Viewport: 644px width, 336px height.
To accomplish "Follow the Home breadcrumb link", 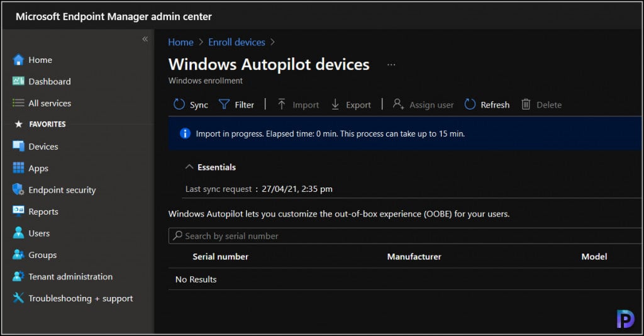I will [x=180, y=42].
